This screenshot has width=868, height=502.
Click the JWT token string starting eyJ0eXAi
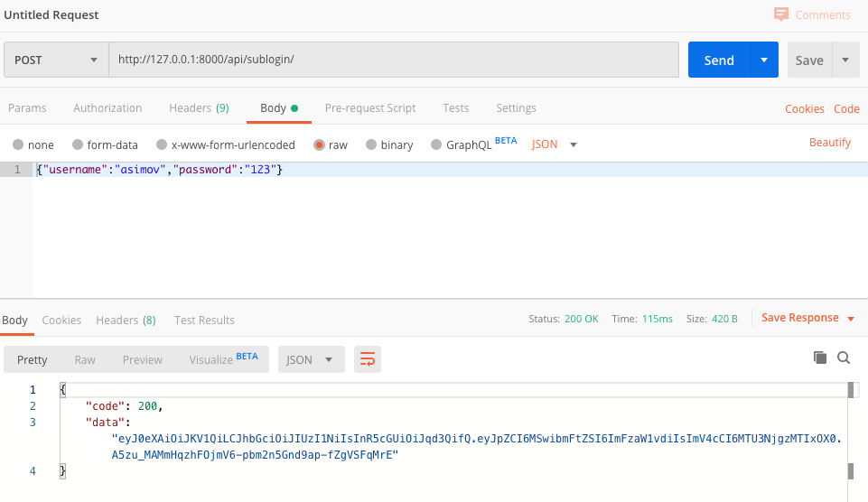[x=477, y=447]
